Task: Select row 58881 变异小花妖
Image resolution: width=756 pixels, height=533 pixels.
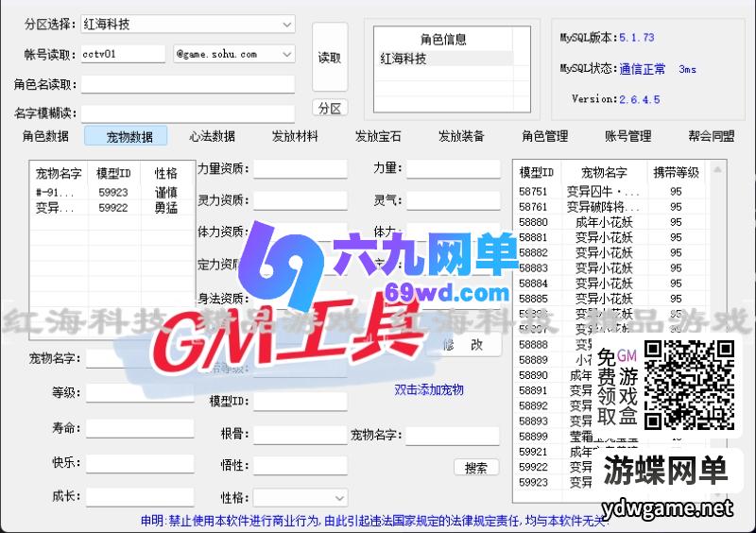Action: pyautogui.click(x=610, y=237)
